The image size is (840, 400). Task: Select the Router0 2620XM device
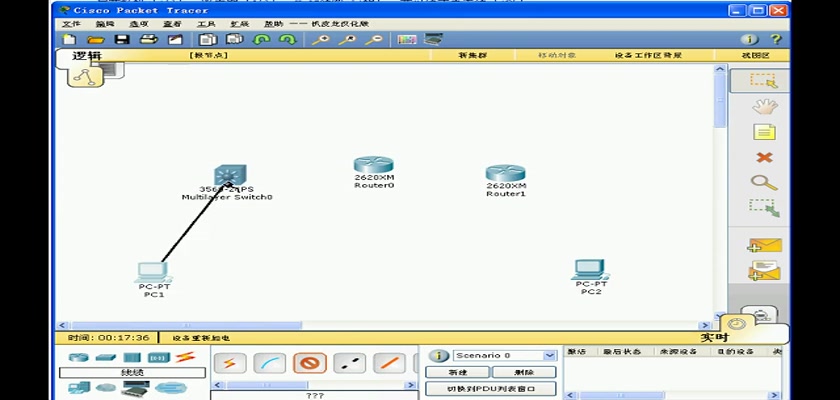click(373, 166)
